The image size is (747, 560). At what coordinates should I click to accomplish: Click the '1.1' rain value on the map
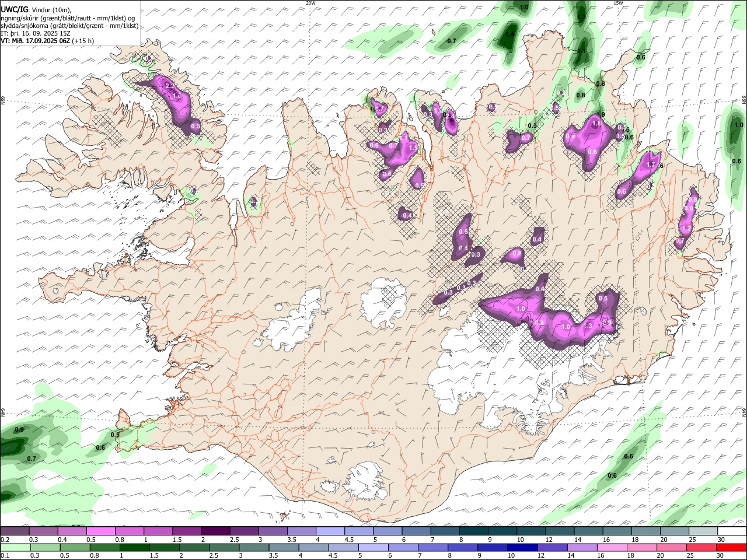(x=581, y=51)
